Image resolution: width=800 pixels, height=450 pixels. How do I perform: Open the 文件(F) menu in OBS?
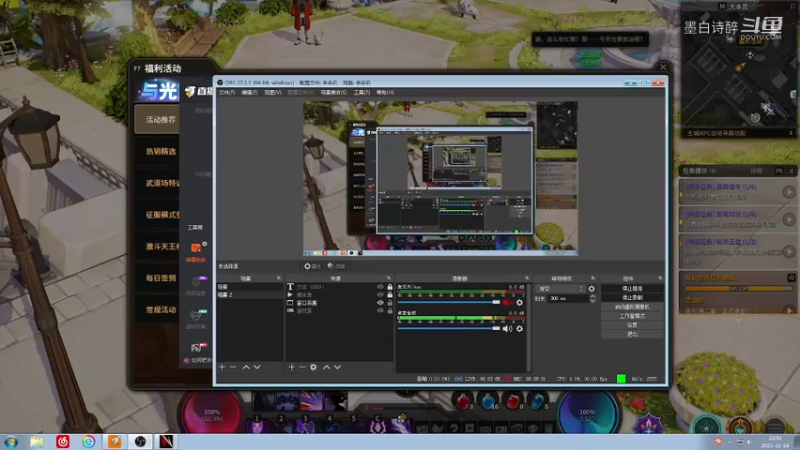pos(227,92)
